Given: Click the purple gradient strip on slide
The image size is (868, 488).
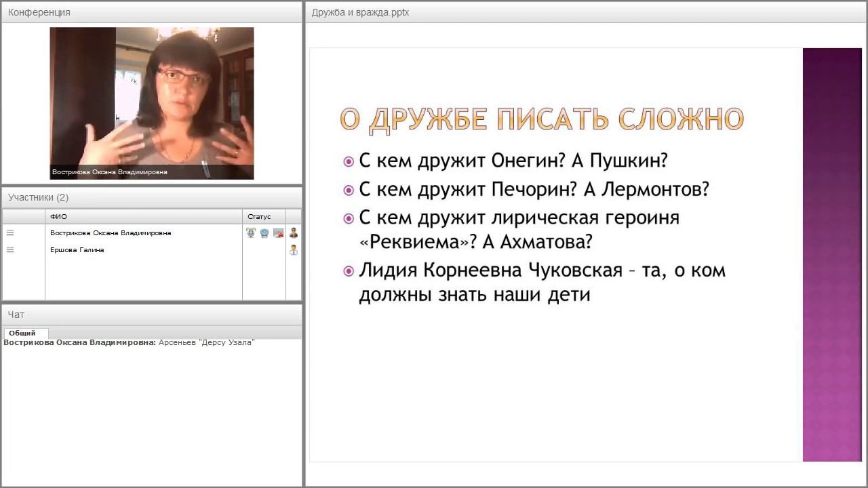Looking at the screenshot, I should [832, 255].
